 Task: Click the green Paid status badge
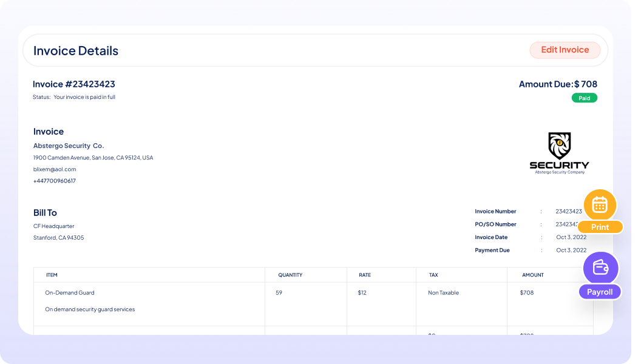point(584,98)
